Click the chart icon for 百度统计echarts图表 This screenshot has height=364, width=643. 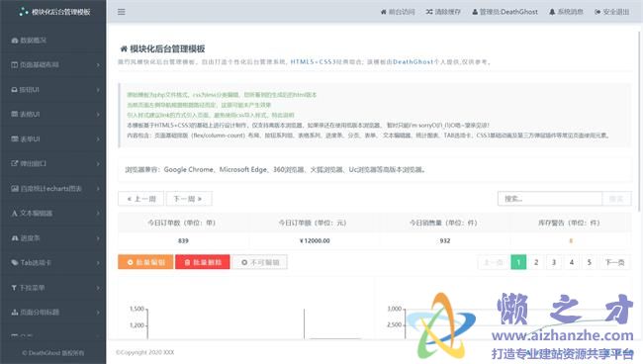(x=15, y=189)
